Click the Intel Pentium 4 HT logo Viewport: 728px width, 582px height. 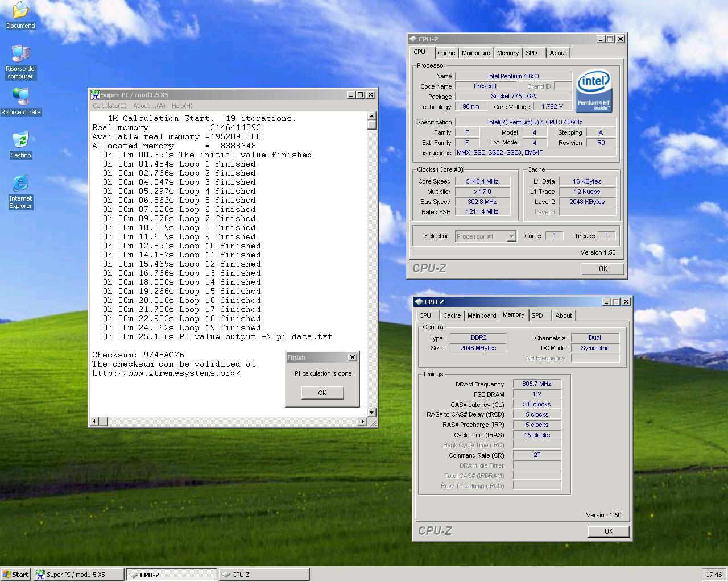[x=594, y=91]
